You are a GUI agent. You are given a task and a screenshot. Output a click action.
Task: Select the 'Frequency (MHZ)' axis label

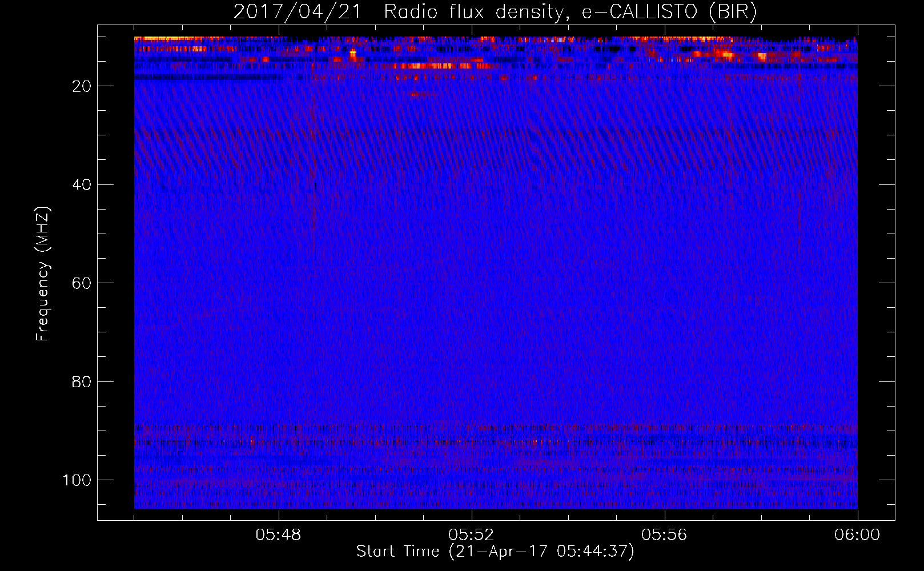(43, 274)
